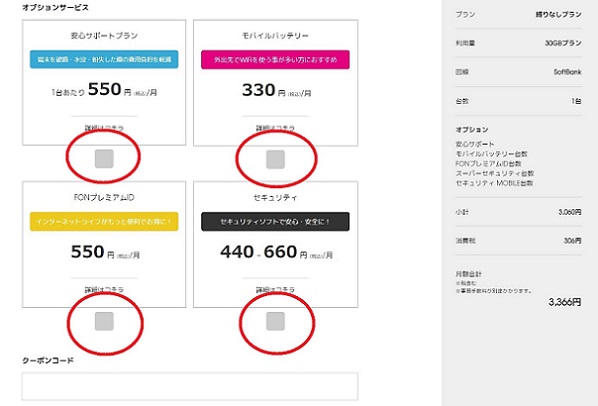Click the yellow FONプレミアムID banner
Viewport: 598px width, 406px height.
(104, 221)
